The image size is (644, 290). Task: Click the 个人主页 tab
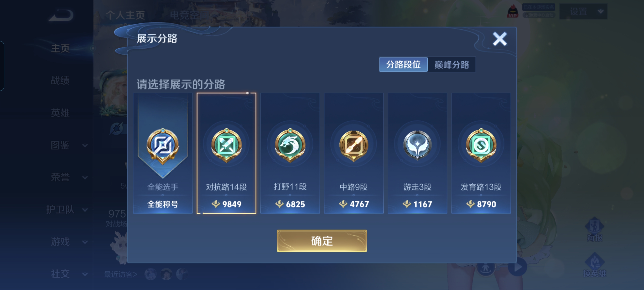click(125, 15)
